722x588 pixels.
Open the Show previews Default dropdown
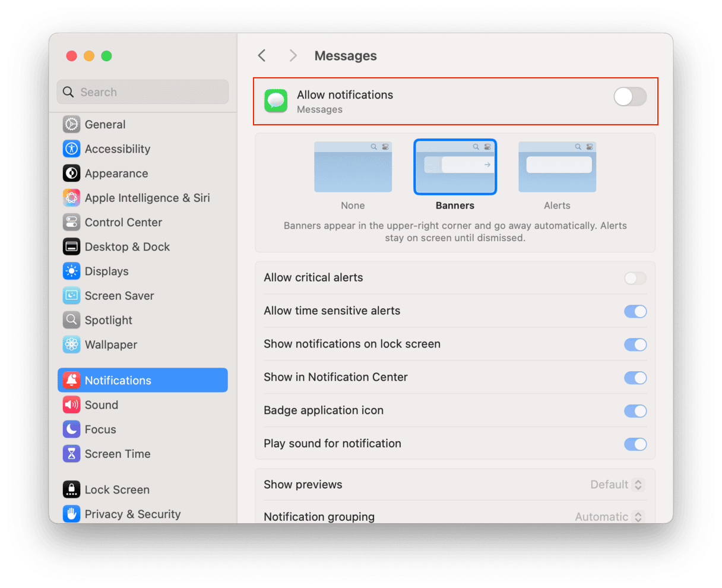click(617, 485)
